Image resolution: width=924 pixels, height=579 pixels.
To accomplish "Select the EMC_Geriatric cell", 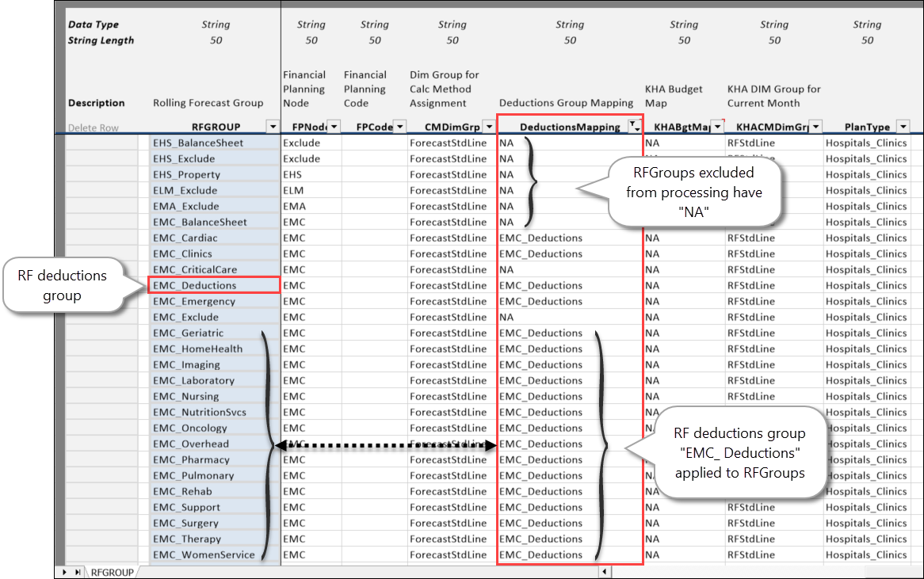I will point(214,333).
